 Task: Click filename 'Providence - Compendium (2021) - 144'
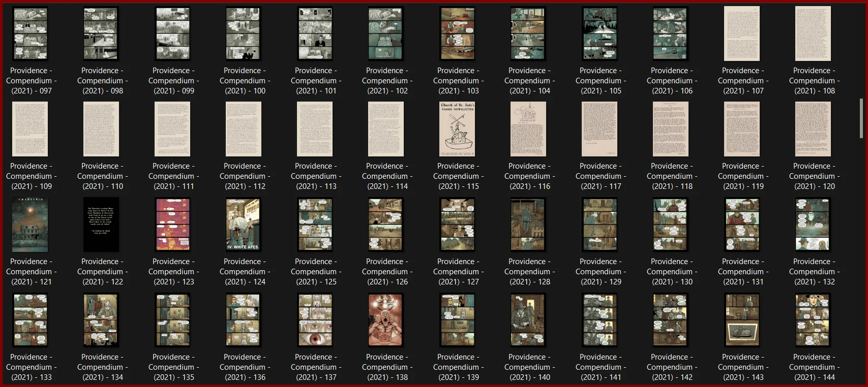814,367
